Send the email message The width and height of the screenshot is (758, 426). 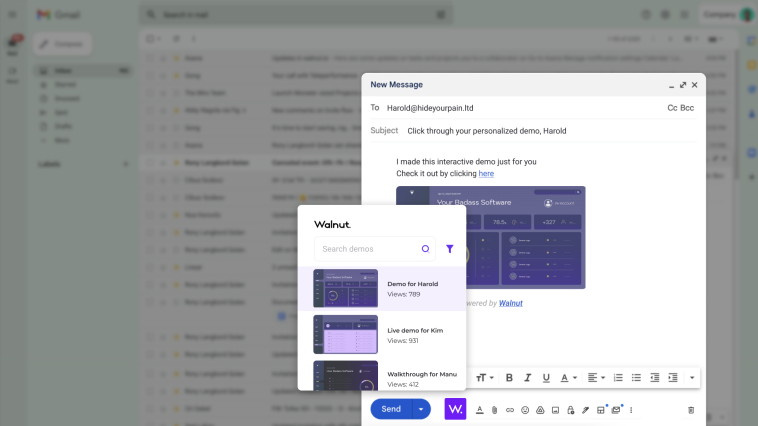click(391, 409)
